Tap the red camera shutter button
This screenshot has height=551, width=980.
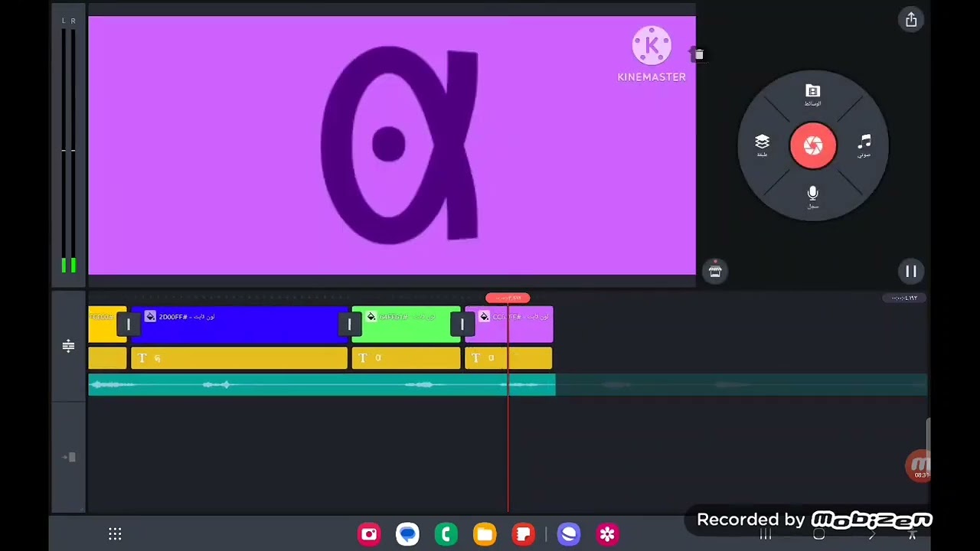[813, 145]
